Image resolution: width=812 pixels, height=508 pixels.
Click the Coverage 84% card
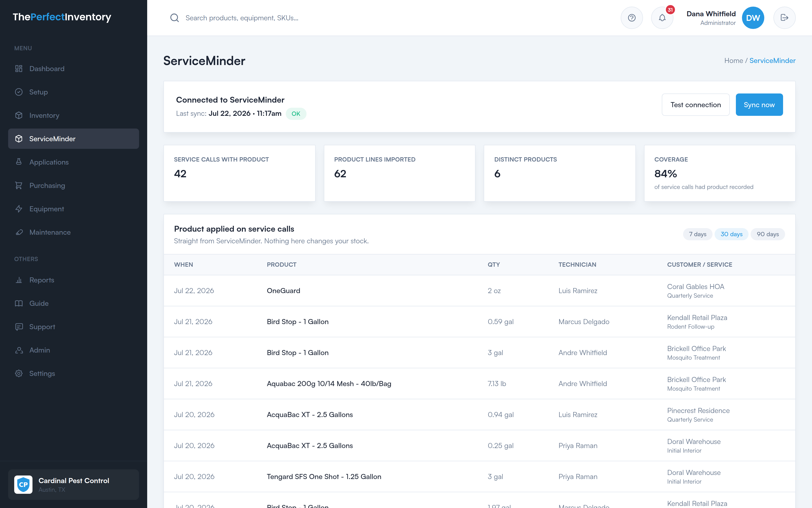[x=719, y=173]
